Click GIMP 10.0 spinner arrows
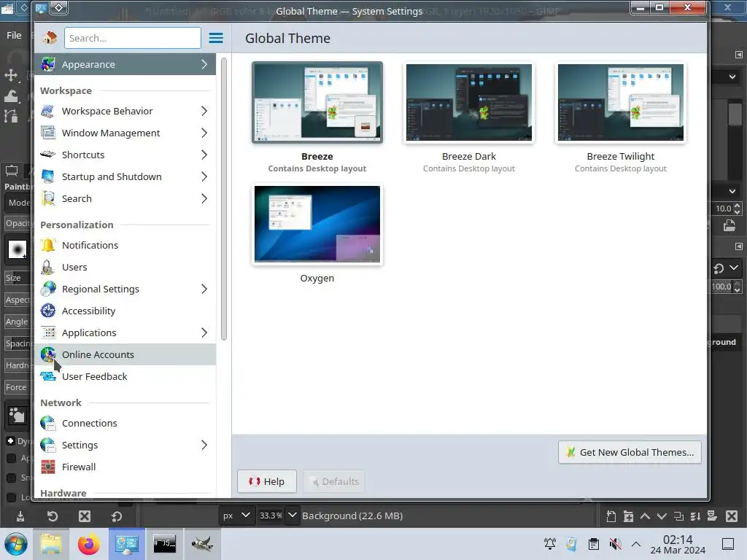Image resolution: width=747 pixels, height=560 pixels. tap(737, 209)
